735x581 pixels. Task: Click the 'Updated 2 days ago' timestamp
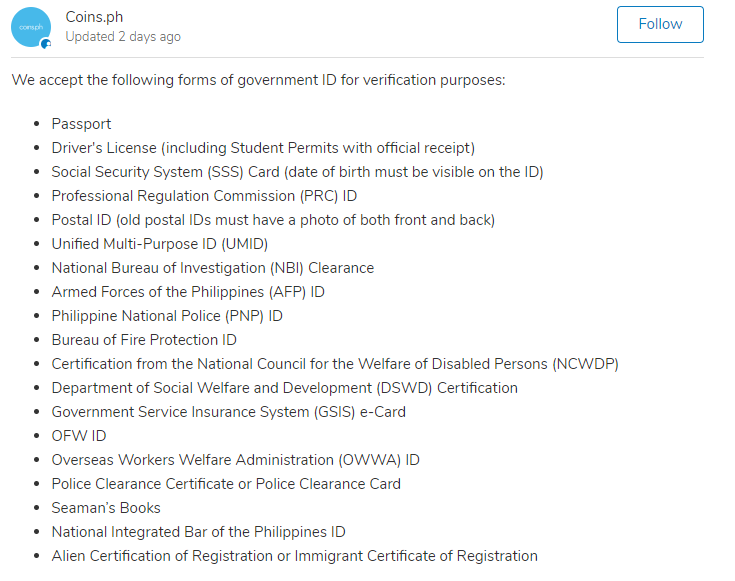click(123, 37)
